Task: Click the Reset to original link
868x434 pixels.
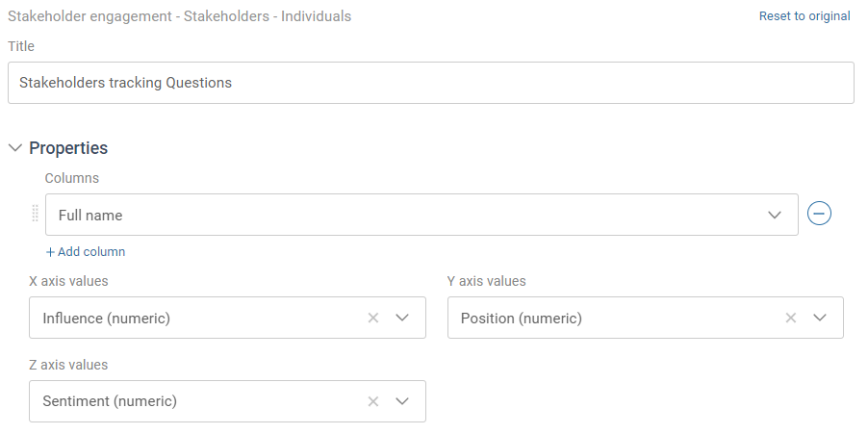Action: pyautogui.click(x=804, y=16)
